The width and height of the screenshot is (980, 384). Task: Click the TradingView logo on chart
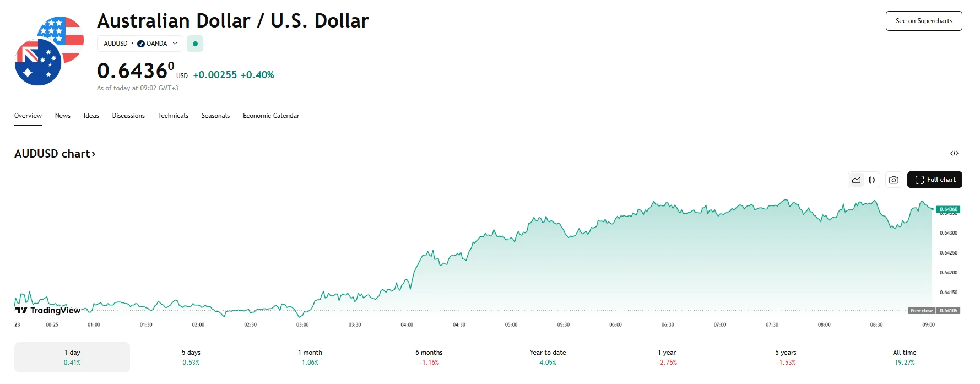click(x=48, y=311)
